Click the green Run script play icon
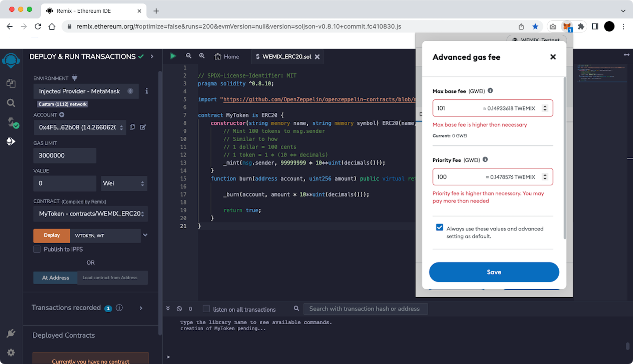633x364 pixels. click(x=173, y=56)
